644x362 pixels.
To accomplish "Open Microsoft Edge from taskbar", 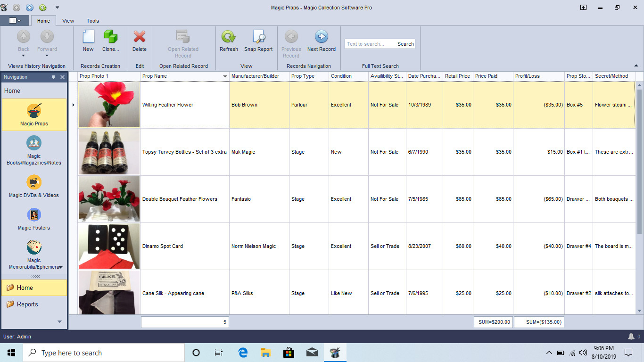I will pos(243,353).
